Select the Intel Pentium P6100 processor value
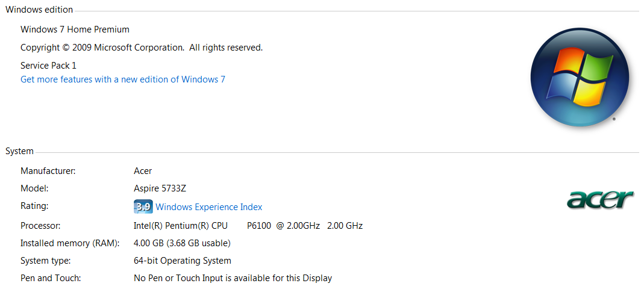 [x=248, y=226]
